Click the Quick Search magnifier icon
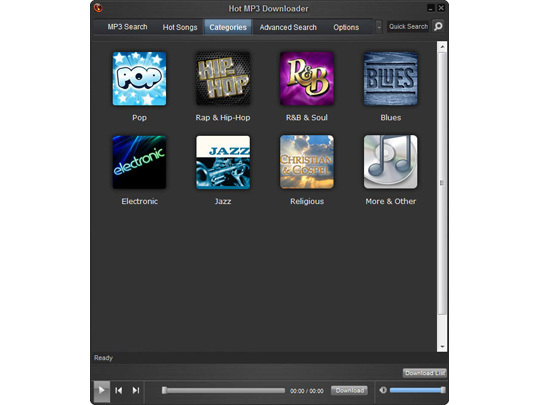The image size is (540, 405). [438, 27]
